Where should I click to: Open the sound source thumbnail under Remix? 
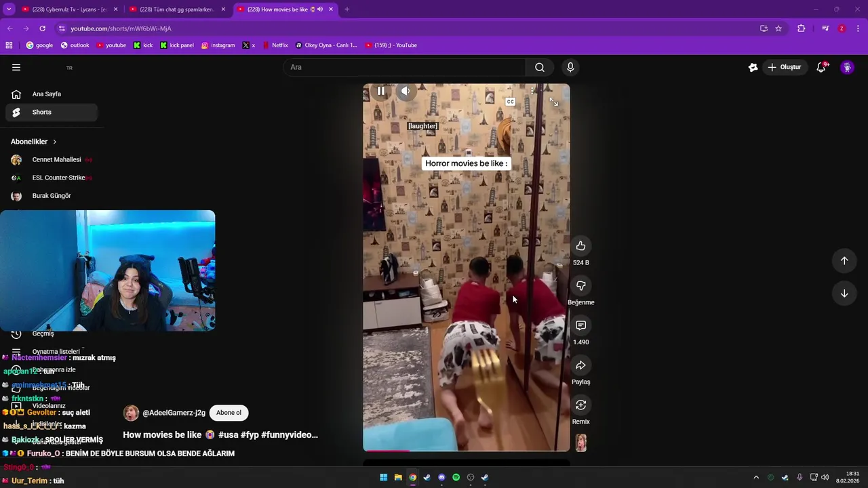pyautogui.click(x=580, y=443)
